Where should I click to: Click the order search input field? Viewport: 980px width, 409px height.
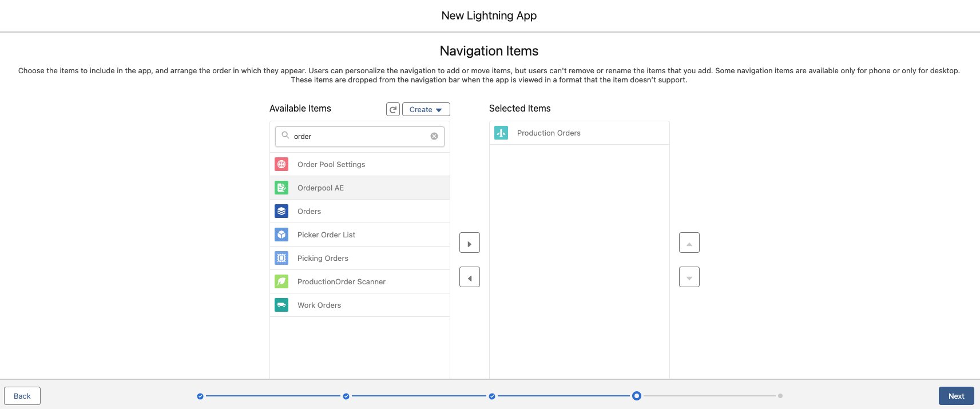[359, 136]
